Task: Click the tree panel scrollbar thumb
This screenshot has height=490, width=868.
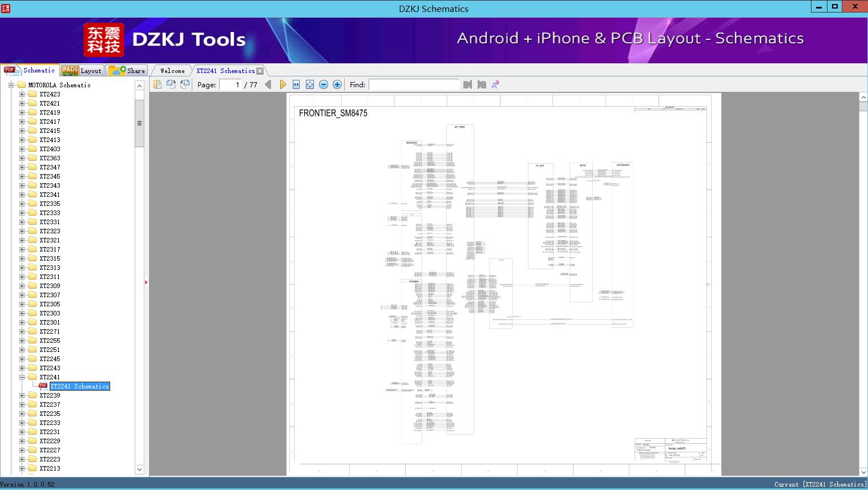Action: pos(139,123)
